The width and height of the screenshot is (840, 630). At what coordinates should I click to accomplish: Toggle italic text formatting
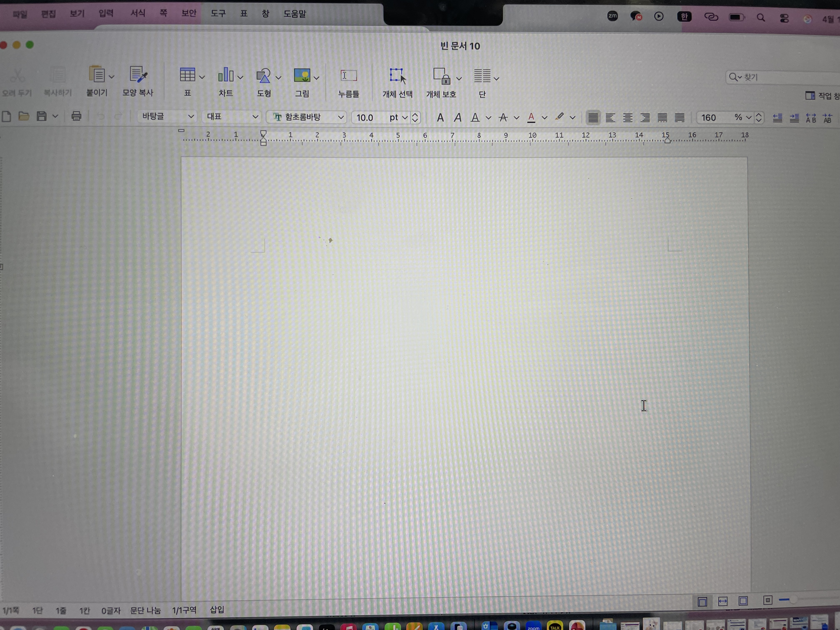pyautogui.click(x=457, y=117)
